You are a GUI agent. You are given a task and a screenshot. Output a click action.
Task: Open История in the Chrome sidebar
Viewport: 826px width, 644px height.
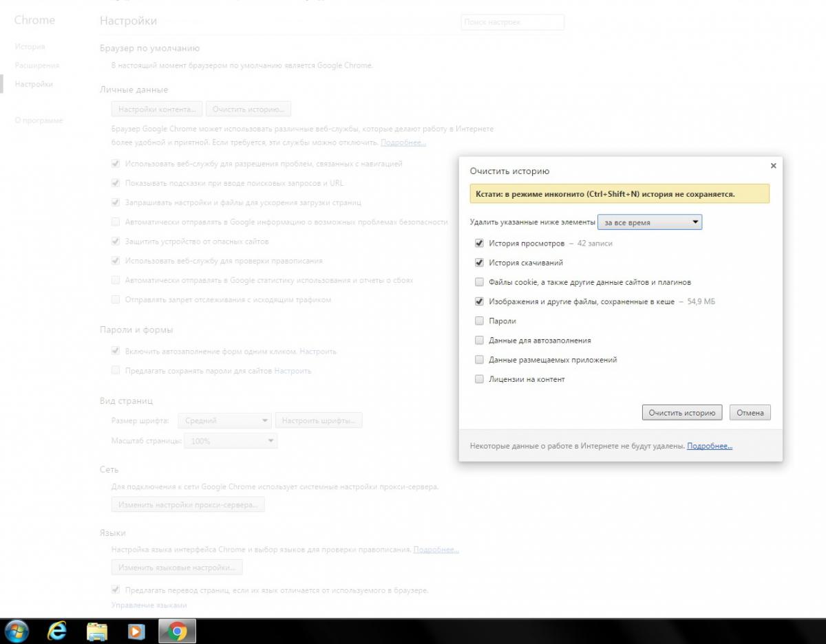tap(30, 47)
